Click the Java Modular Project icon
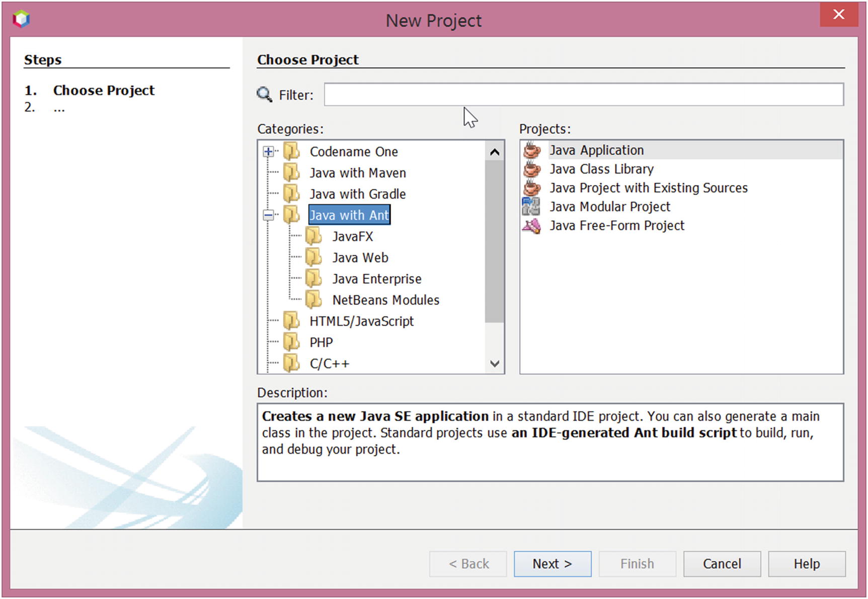The width and height of the screenshot is (868, 599). click(531, 206)
